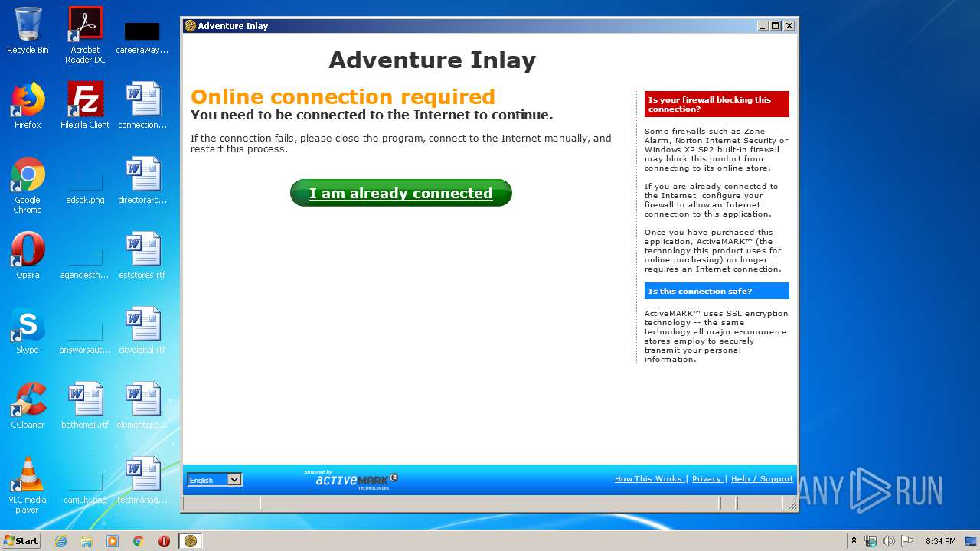Select the Acrobat Reader DC shortcut

pos(85,35)
